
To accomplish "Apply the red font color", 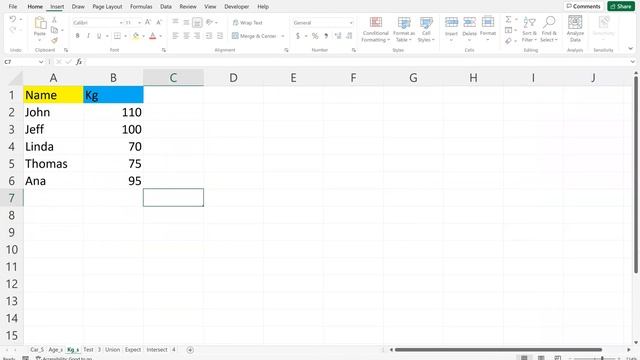I will click(x=153, y=36).
